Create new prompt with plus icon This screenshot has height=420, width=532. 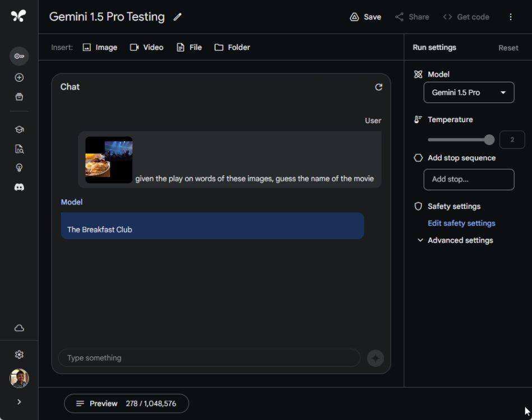coord(19,78)
